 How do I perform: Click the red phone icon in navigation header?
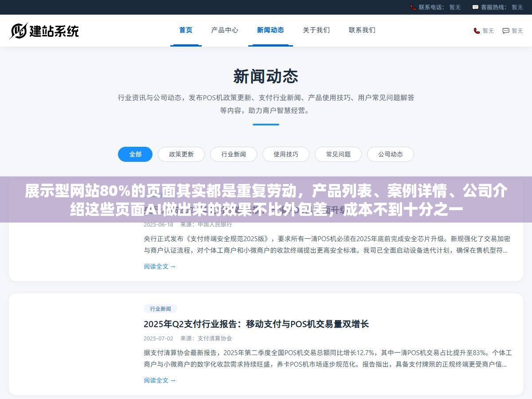click(477, 31)
